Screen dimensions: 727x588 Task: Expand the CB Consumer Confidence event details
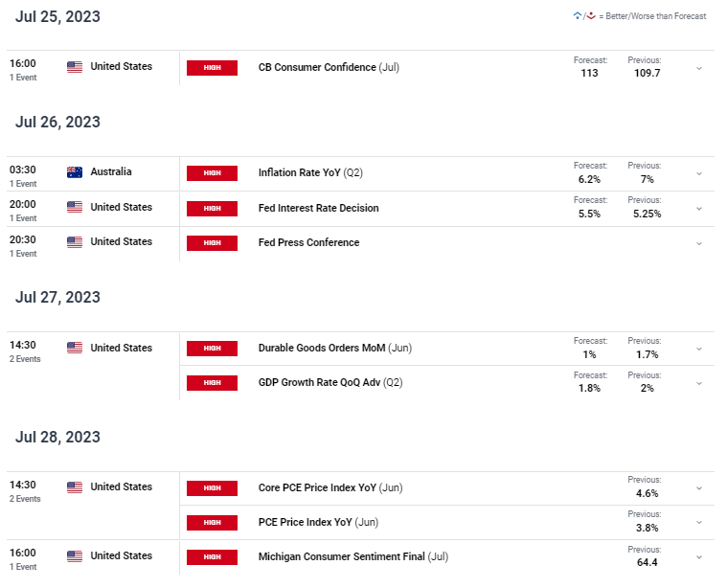coord(699,68)
